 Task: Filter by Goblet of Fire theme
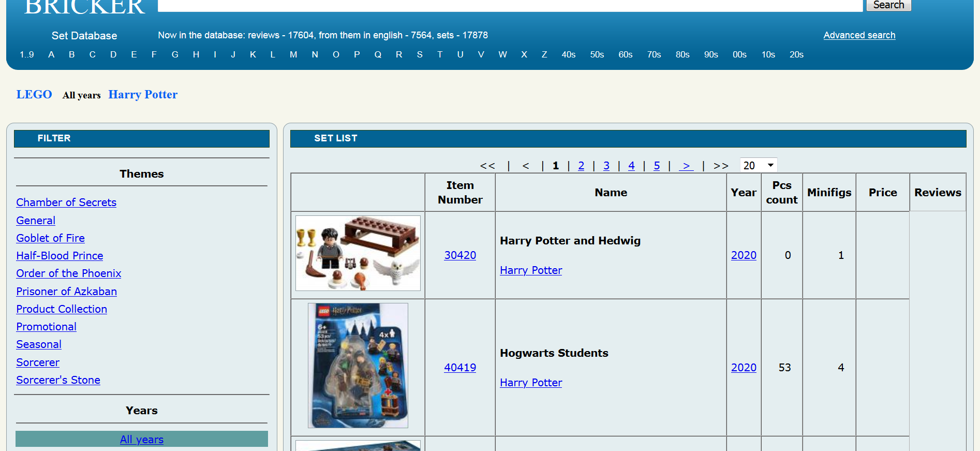pos(50,238)
